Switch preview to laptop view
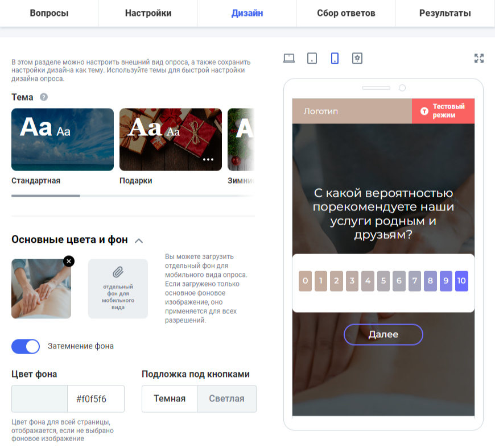The width and height of the screenshot is (495, 448). 289,59
